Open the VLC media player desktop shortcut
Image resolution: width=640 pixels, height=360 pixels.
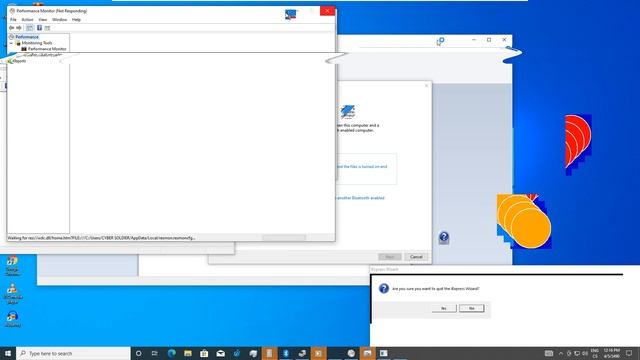tap(12, 294)
